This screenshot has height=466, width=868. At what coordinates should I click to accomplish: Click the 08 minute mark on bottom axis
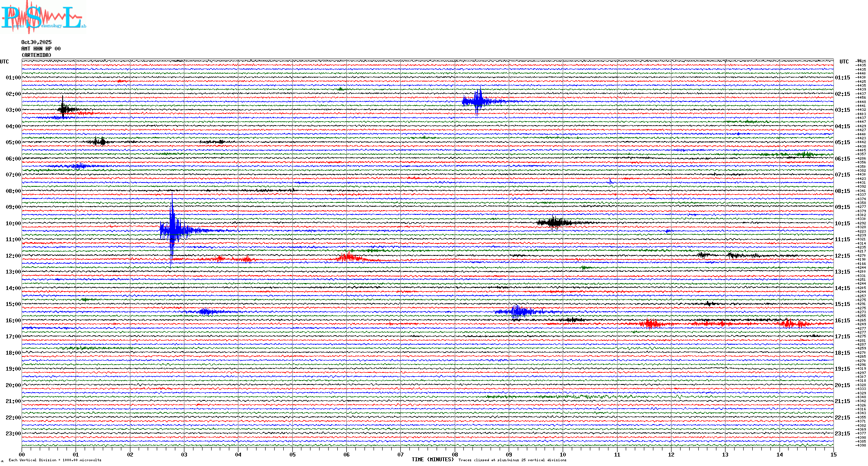(x=455, y=455)
